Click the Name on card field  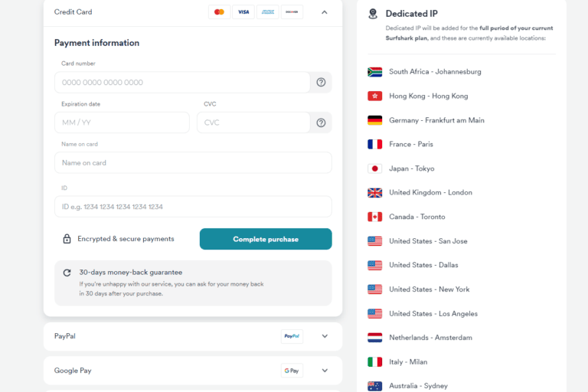click(x=193, y=162)
